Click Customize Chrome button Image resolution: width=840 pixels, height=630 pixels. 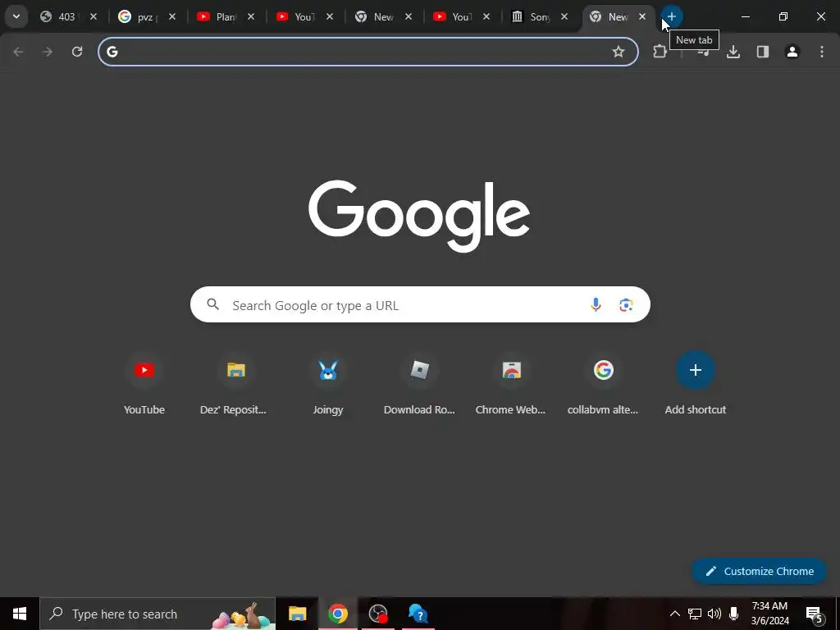pos(760,571)
